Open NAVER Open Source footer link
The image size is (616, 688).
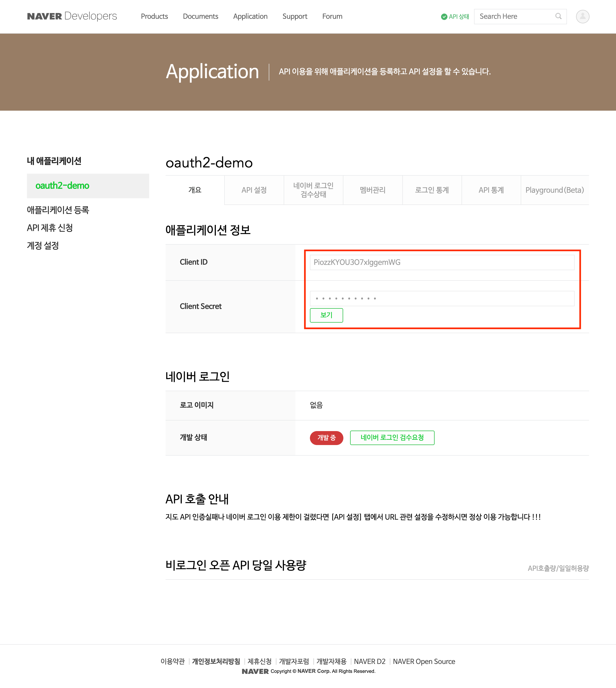pyautogui.click(x=424, y=661)
